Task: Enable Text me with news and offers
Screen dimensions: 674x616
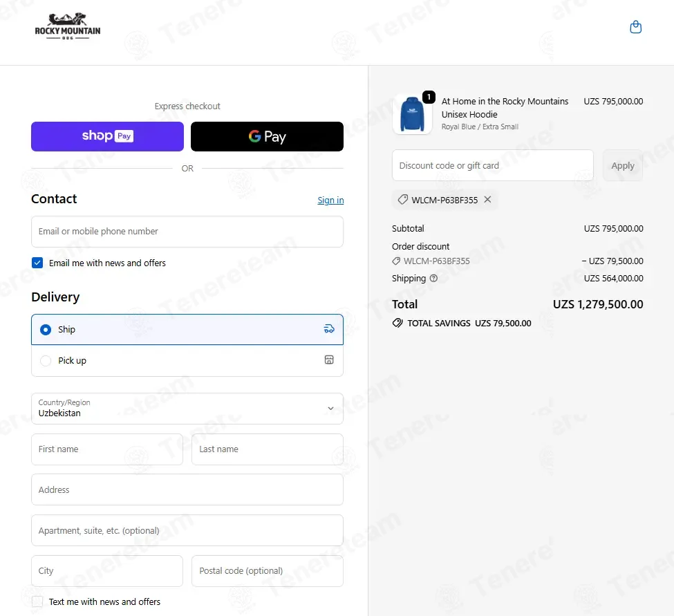Action: pos(37,601)
